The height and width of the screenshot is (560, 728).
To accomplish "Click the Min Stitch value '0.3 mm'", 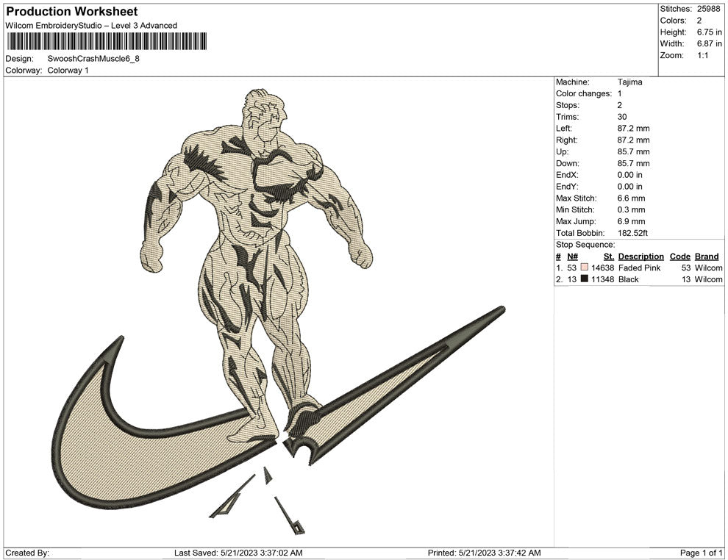I will [632, 209].
